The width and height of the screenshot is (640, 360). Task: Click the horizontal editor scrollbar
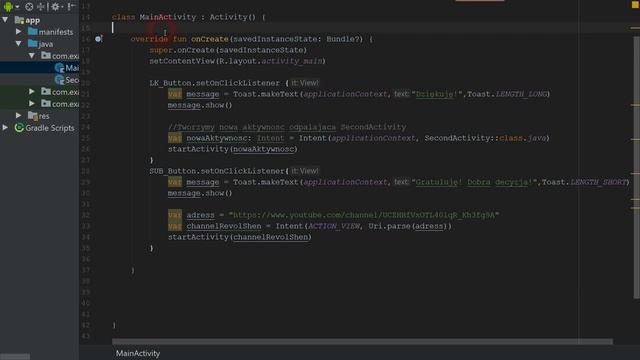(x=362, y=342)
